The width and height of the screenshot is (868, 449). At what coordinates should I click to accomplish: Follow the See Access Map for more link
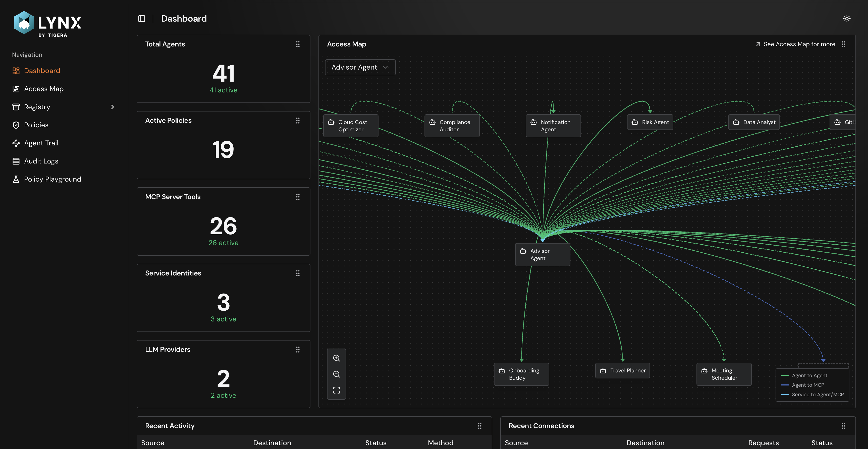[x=795, y=44]
